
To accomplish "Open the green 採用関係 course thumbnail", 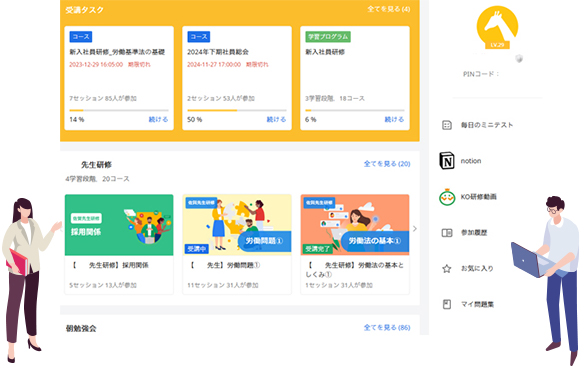I will coord(119,225).
